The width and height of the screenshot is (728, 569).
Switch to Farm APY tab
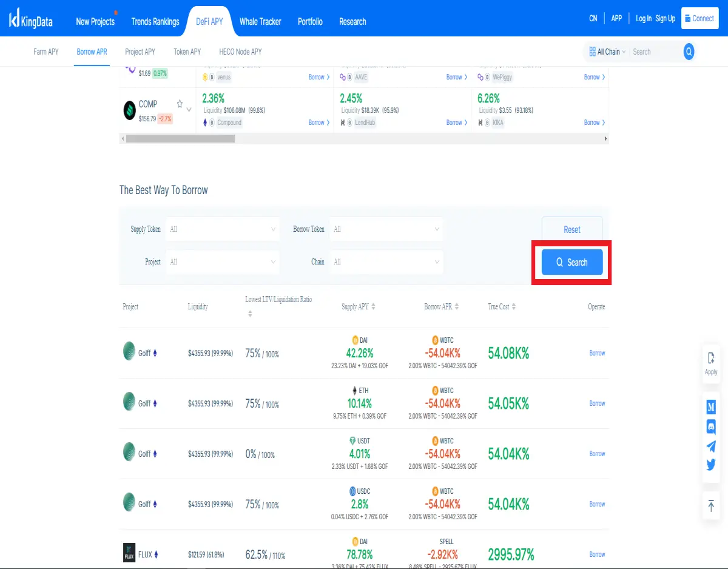46,52
